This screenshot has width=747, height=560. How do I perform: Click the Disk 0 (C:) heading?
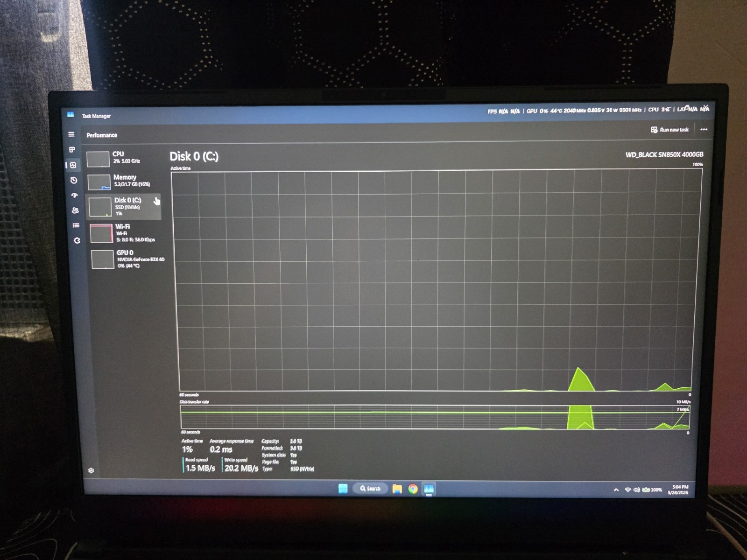pos(194,156)
